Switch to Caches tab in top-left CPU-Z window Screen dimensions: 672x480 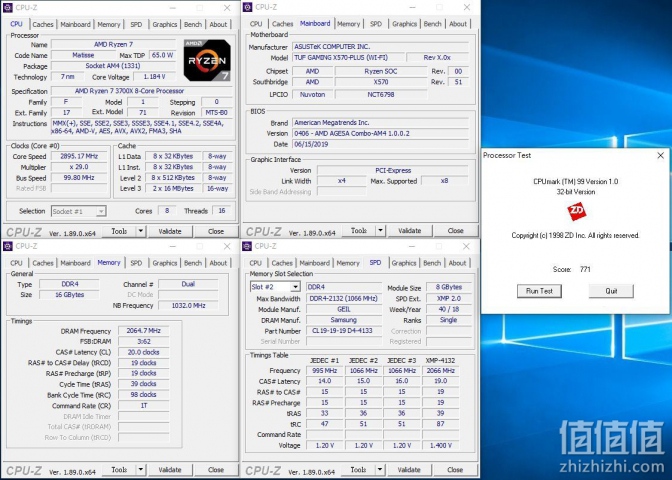[x=43, y=24]
